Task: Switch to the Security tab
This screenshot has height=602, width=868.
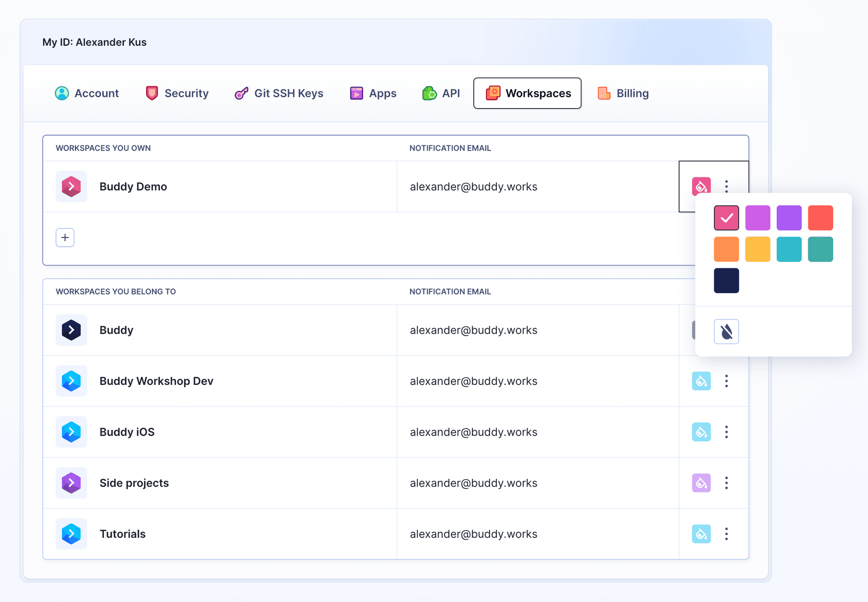Action: pos(177,93)
